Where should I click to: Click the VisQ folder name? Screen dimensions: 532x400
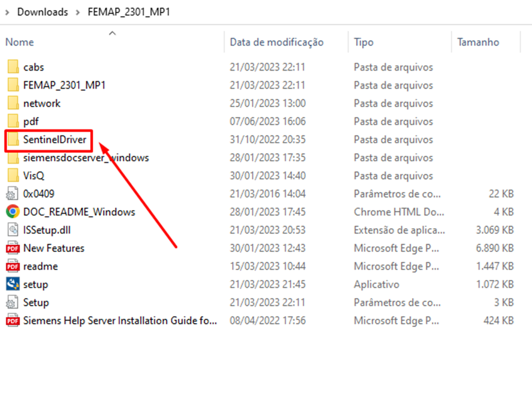click(x=34, y=175)
